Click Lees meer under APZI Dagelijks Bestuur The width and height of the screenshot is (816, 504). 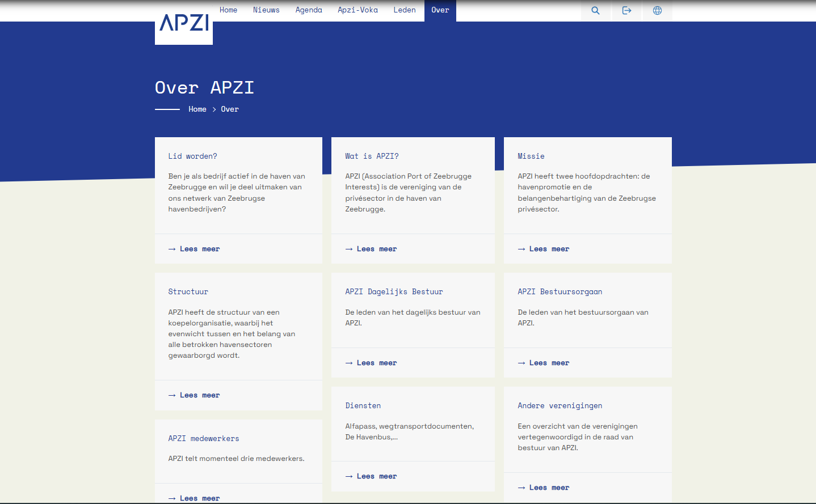(376, 363)
